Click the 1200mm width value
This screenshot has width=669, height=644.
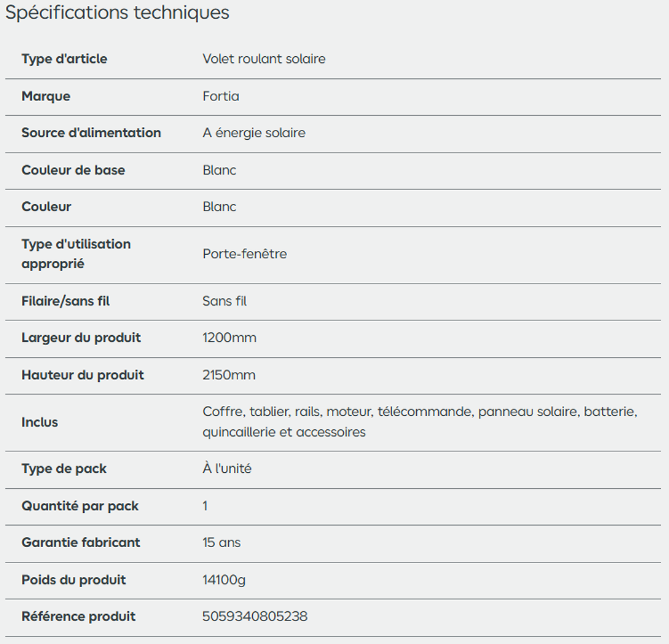229,338
